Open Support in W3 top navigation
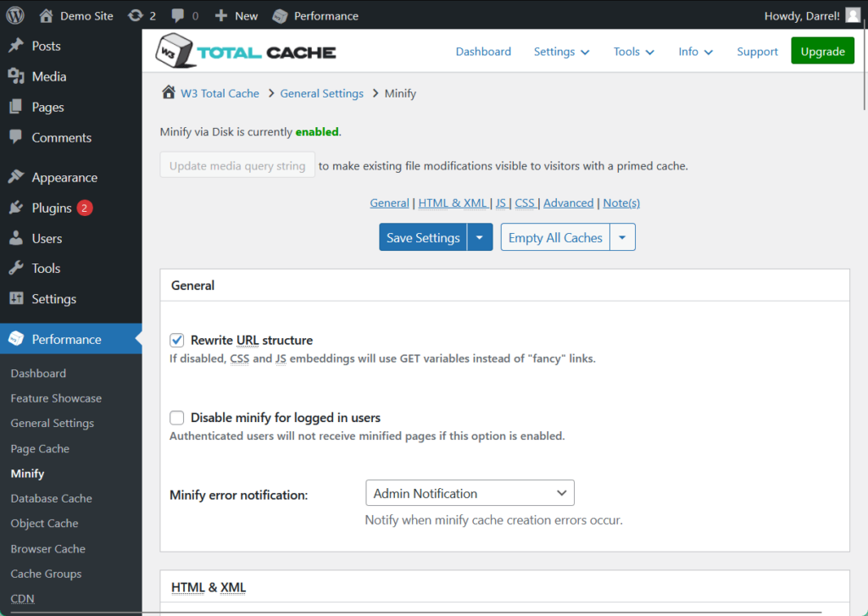The image size is (868, 616). click(x=757, y=52)
